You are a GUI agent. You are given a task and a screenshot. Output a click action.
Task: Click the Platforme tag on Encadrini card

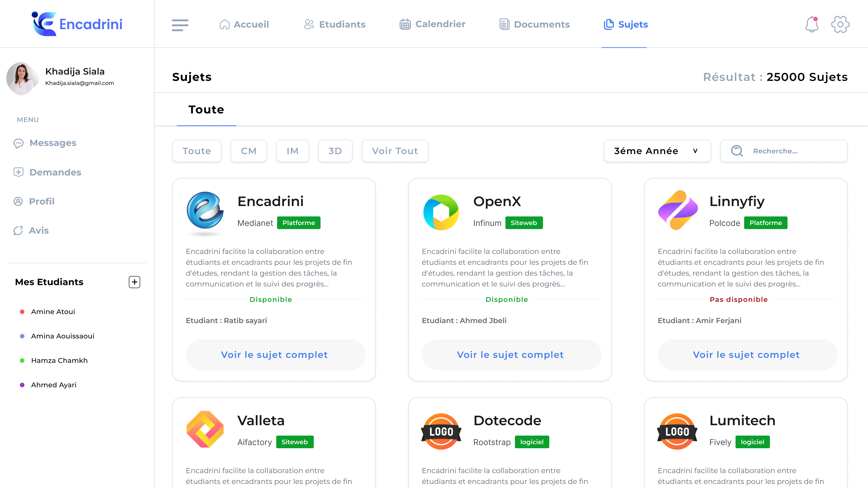tap(299, 223)
